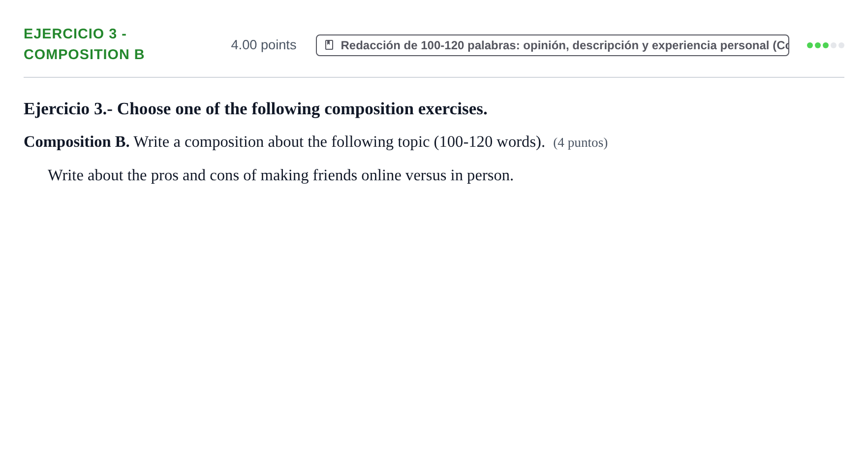The height and width of the screenshot is (463, 868).
Task: Select the third green difficulty dot
Action: pos(826,45)
